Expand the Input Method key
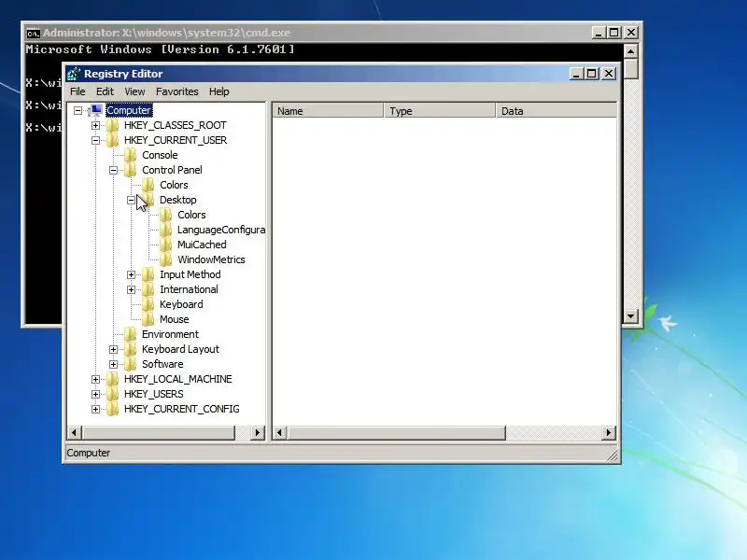 tap(131, 274)
